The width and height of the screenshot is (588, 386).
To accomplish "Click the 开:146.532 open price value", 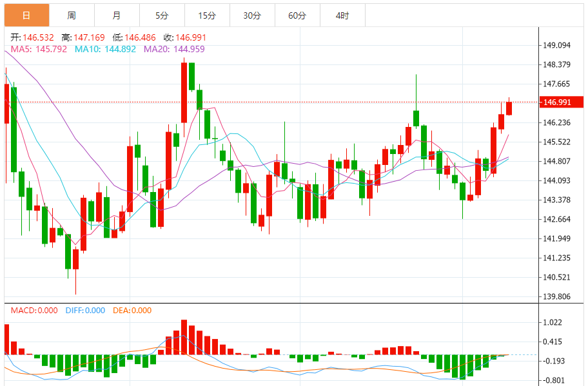I will pos(32,37).
